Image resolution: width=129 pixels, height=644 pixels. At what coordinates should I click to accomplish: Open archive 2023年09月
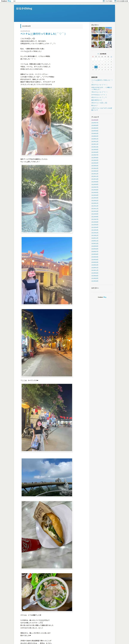(95, 150)
